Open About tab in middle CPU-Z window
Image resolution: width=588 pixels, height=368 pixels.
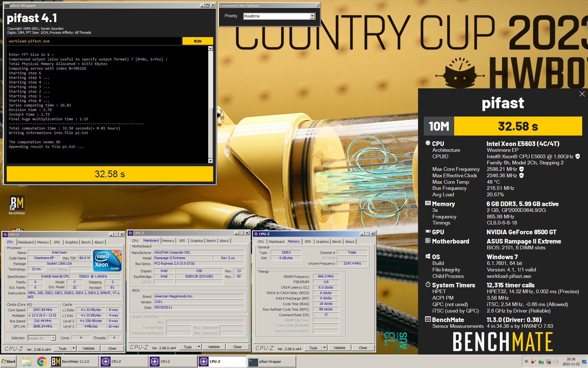tap(224, 241)
